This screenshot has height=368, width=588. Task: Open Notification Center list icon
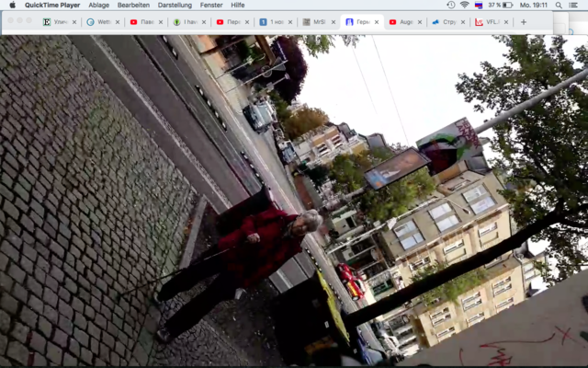click(573, 5)
